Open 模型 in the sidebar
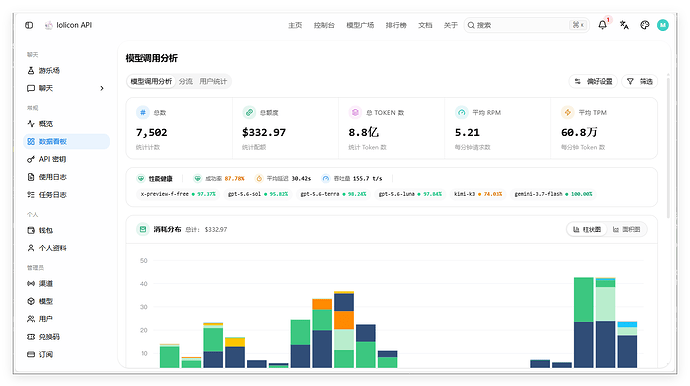 pos(66,301)
